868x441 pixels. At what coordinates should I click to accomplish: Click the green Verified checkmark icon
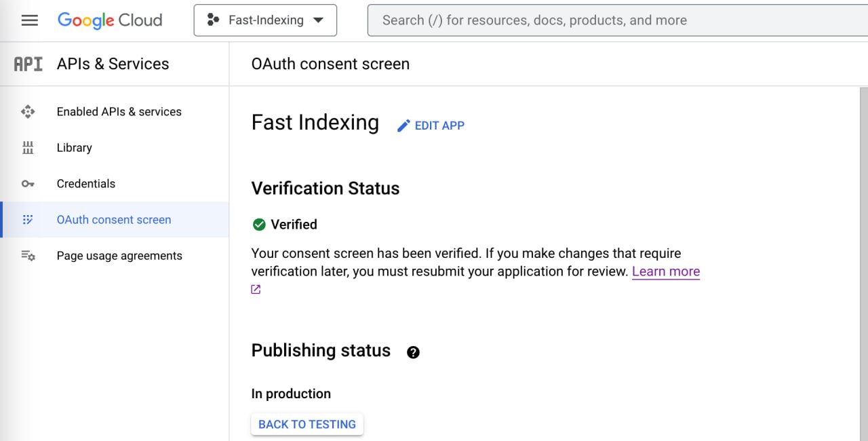pyautogui.click(x=258, y=225)
